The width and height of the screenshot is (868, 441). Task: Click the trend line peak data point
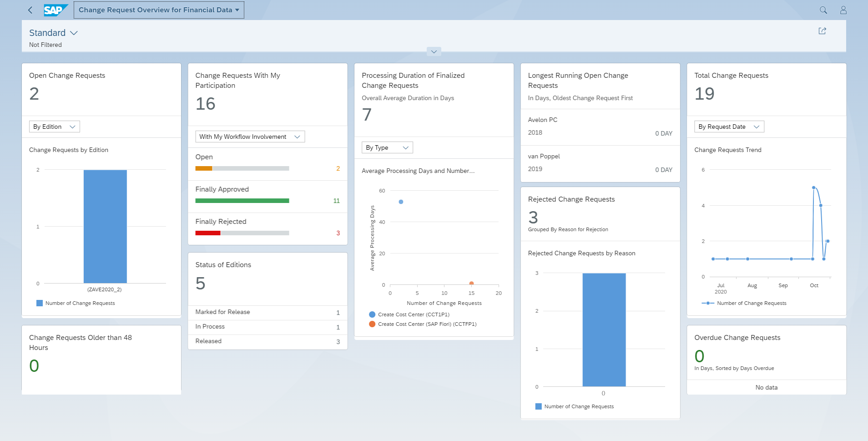pyautogui.click(x=813, y=188)
